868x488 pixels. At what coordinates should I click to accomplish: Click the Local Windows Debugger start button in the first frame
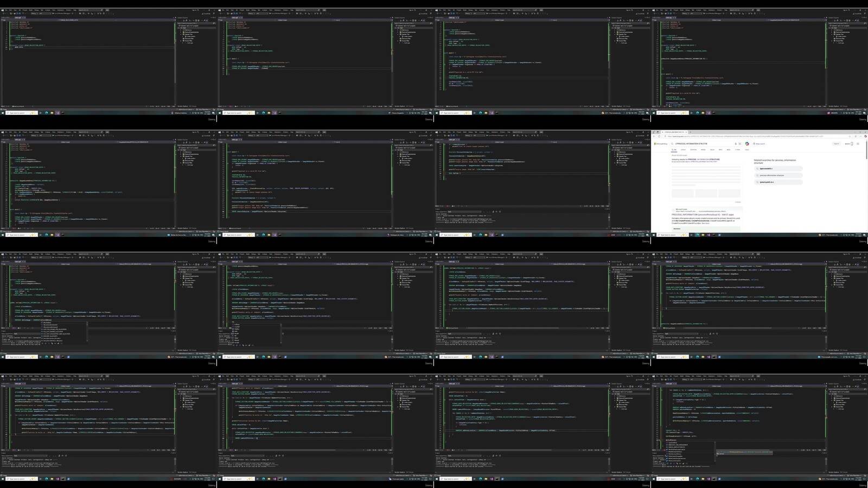click(x=62, y=14)
